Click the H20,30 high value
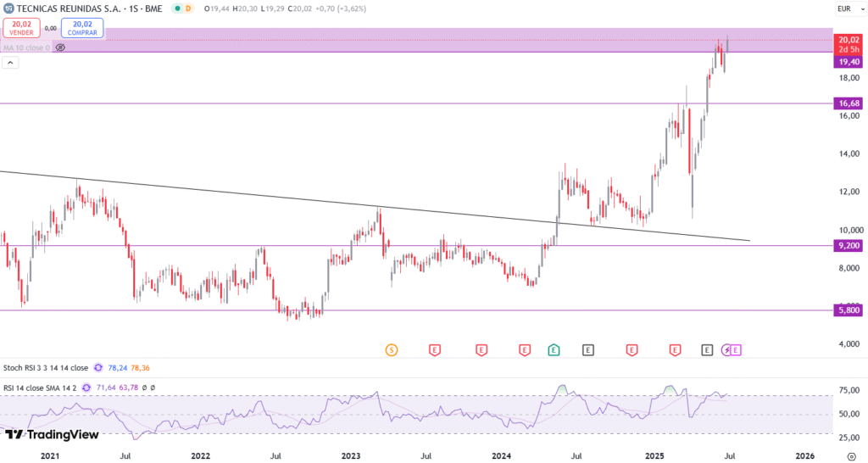Viewport: 868px width, 463px height. coord(245,8)
